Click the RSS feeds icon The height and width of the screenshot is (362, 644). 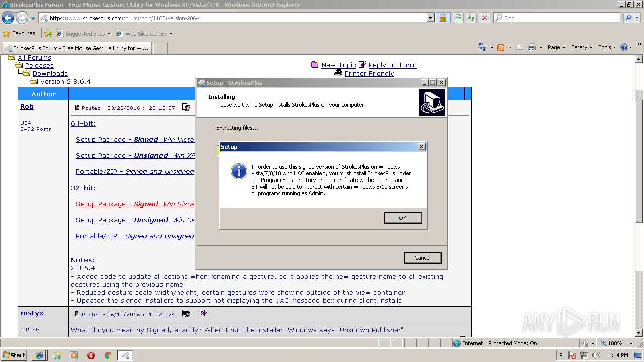[501, 47]
